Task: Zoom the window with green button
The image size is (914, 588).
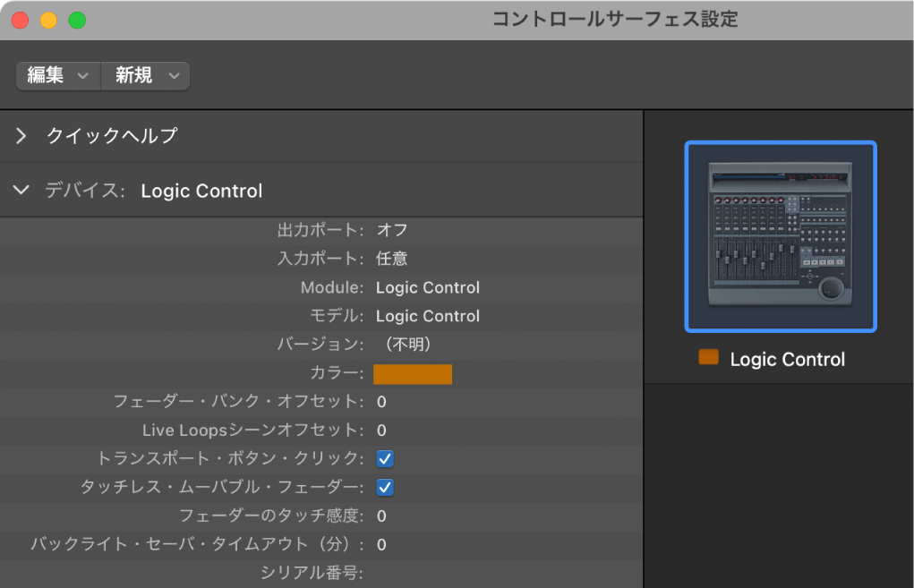Action: pos(77,21)
